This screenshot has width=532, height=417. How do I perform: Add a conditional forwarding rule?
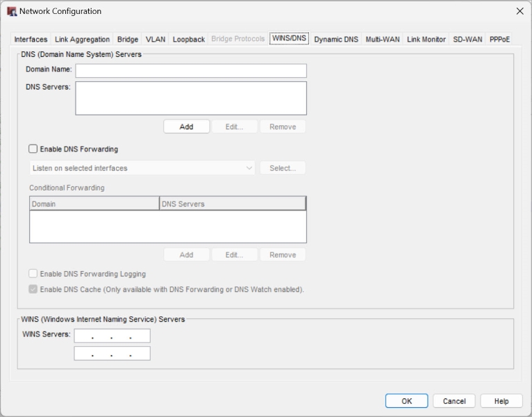click(x=186, y=254)
